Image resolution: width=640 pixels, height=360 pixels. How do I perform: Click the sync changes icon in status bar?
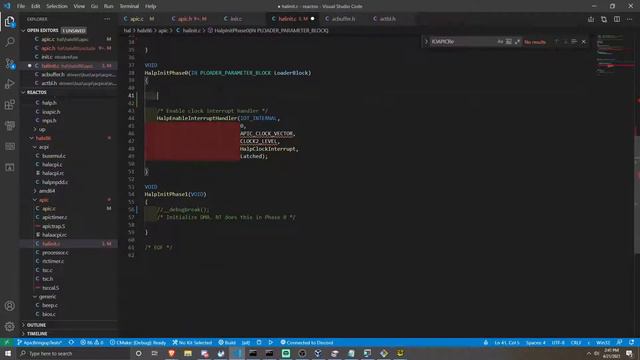pos(71,342)
